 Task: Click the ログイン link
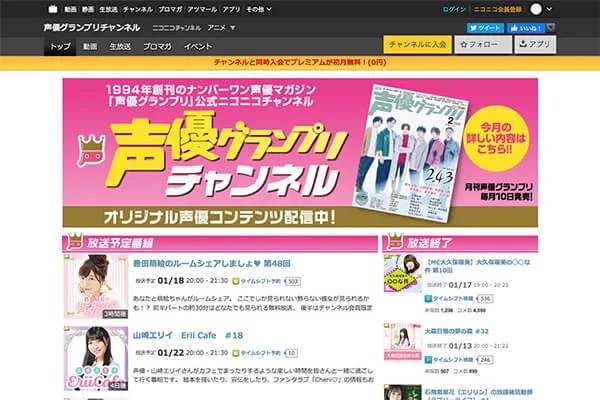tap(454, 9)
